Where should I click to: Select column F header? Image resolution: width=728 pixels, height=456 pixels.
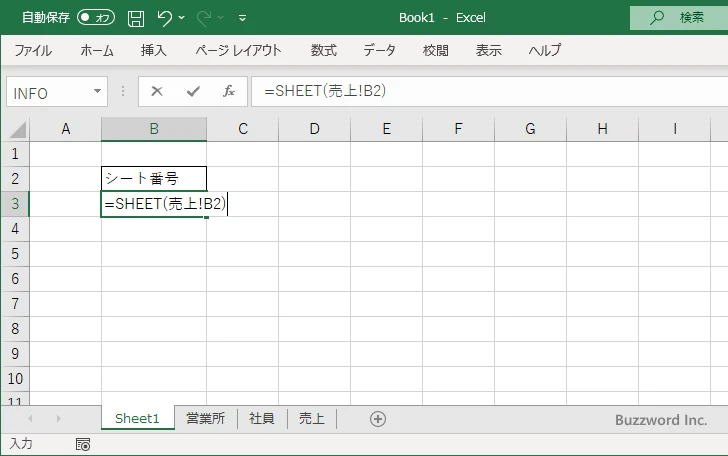coord(458,129)
